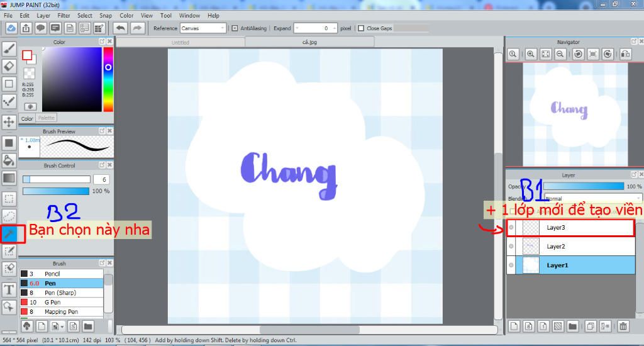Add a new layer in Layer panel

click(x=514, y=326)
